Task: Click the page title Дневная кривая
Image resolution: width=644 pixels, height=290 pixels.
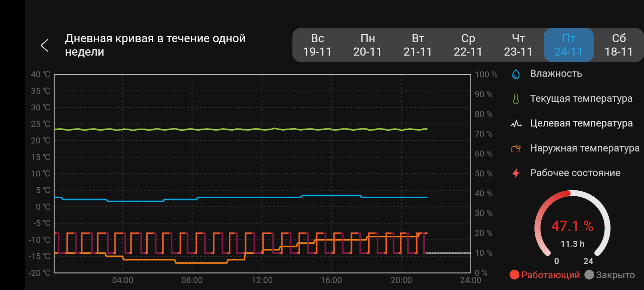Action: pos(155,45)
